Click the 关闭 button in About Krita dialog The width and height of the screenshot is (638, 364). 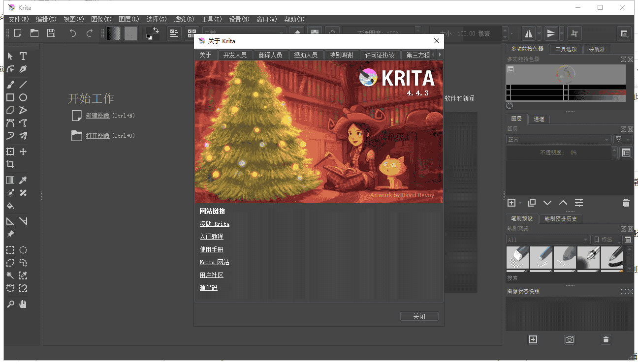(x=419, y=316)
